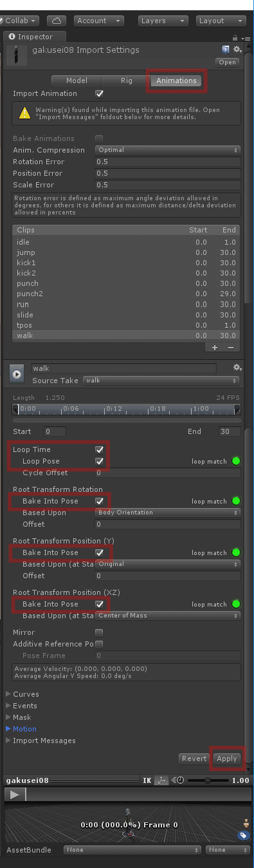Click the Revert button
The width and height of the screenshot is (254, 868).
(194, 759)
